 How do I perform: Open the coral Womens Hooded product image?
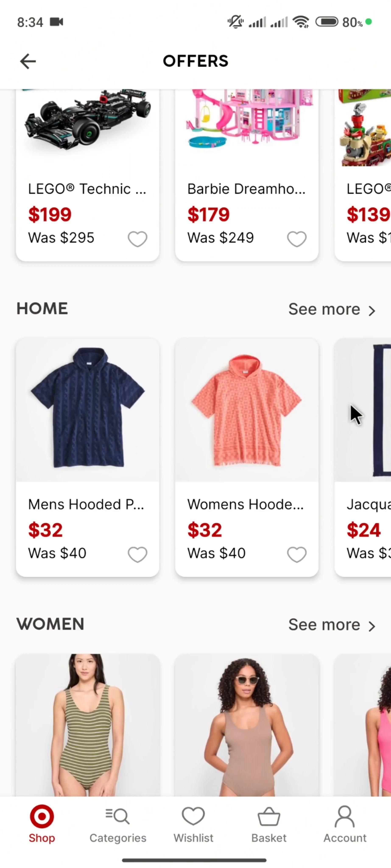click(247, 410)
